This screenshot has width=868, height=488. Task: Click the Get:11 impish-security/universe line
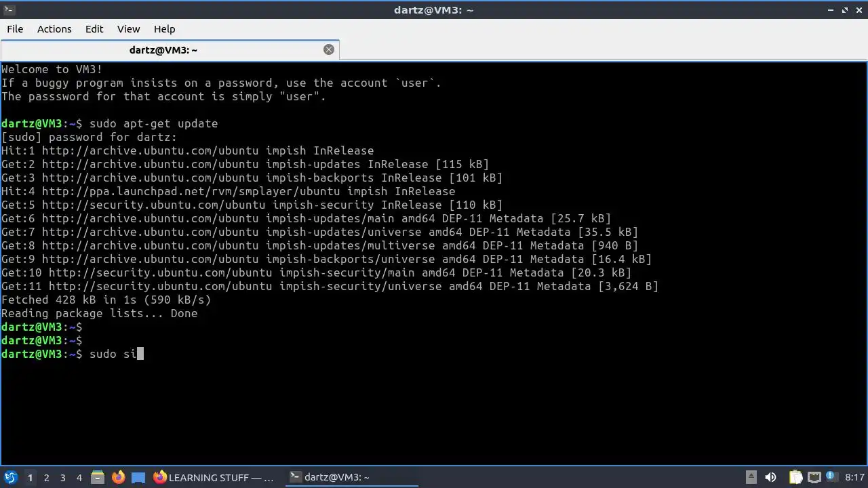point(330,286)
